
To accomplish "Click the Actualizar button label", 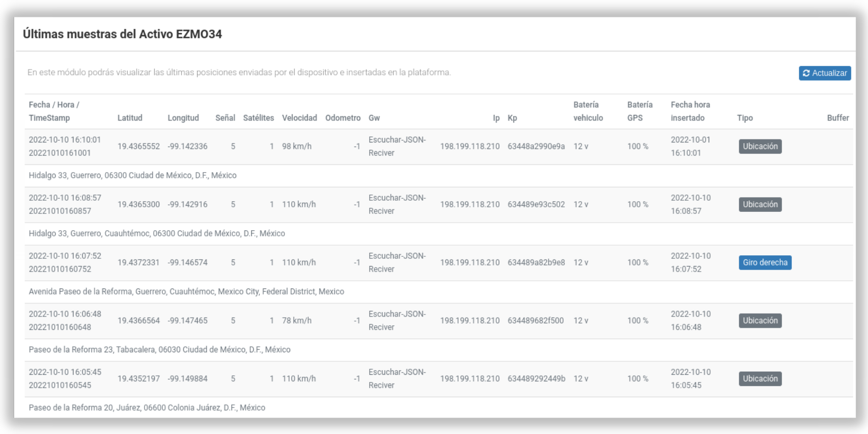I will (829, 73).
